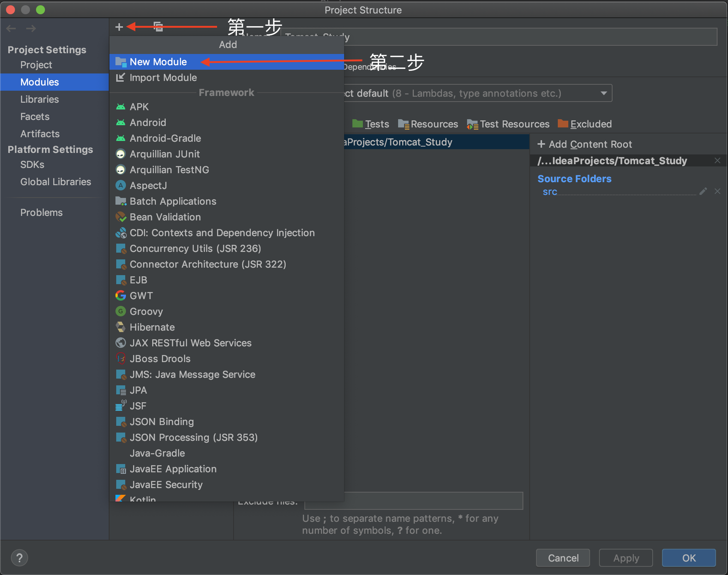Image resolution: width=728 pixels, height=575 pixels.
Task: Open the help question mark button
Action: [19, 558]
